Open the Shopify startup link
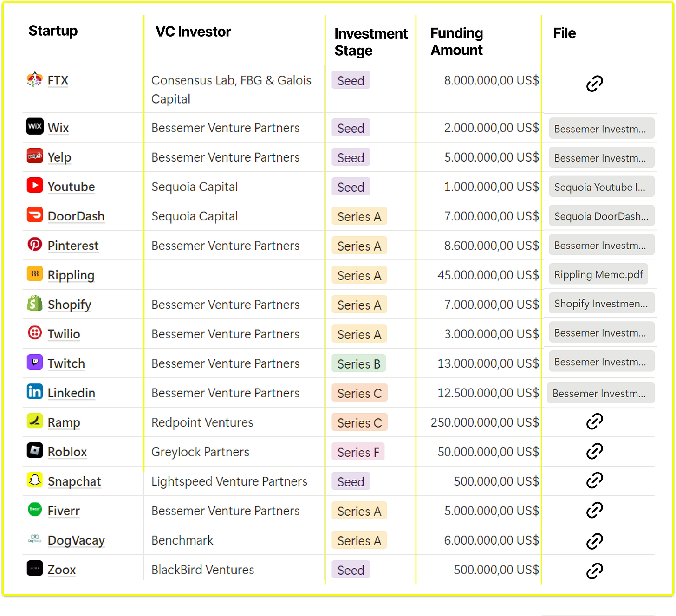This screenshot has height=616, width=676. (x=70, y=305)
